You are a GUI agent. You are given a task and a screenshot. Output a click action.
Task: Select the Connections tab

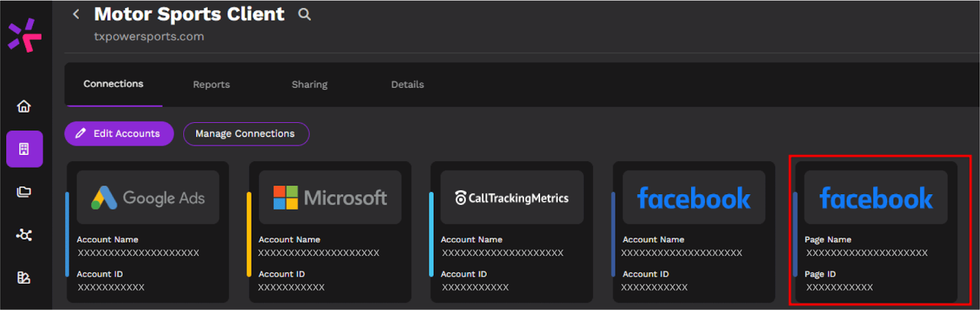[113, 84]
